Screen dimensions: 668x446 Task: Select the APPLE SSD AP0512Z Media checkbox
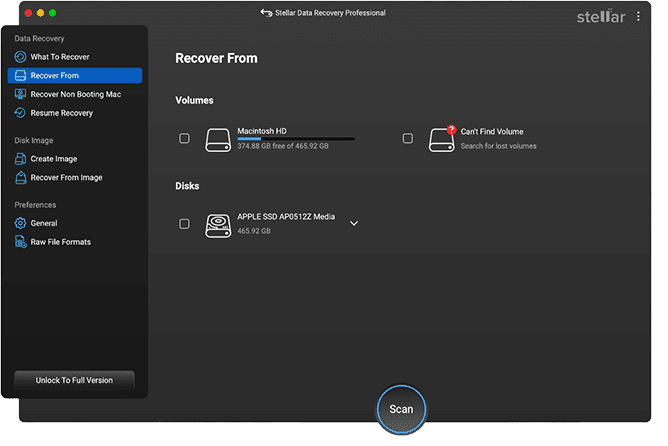(x=184, y=224)
